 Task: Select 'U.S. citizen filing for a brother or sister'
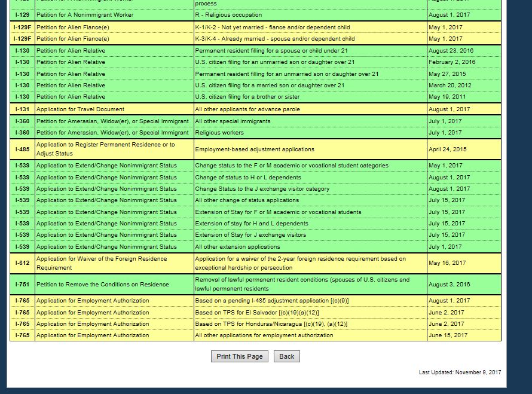pyautogui.click(x=247, y=97)
